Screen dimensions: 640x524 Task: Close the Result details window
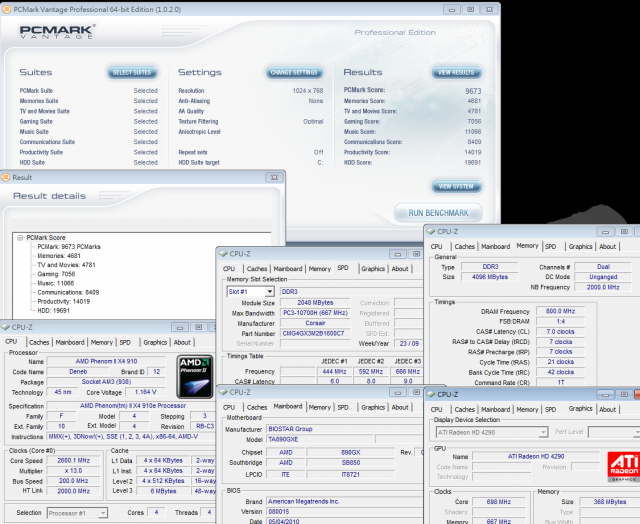(274, 177)
